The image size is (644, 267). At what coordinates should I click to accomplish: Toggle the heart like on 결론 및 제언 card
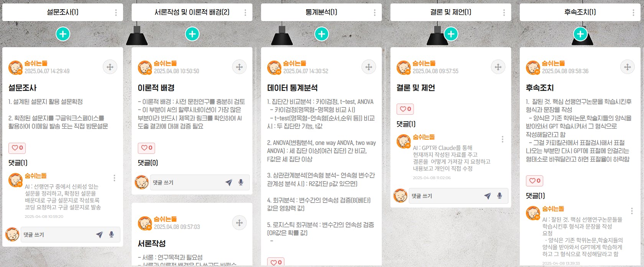[x=405, y=109]
